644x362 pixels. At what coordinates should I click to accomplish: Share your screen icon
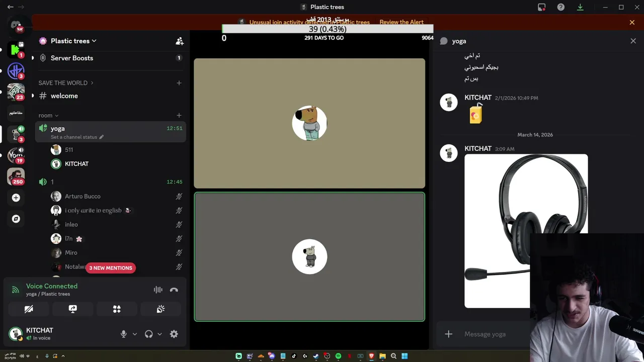72,309
